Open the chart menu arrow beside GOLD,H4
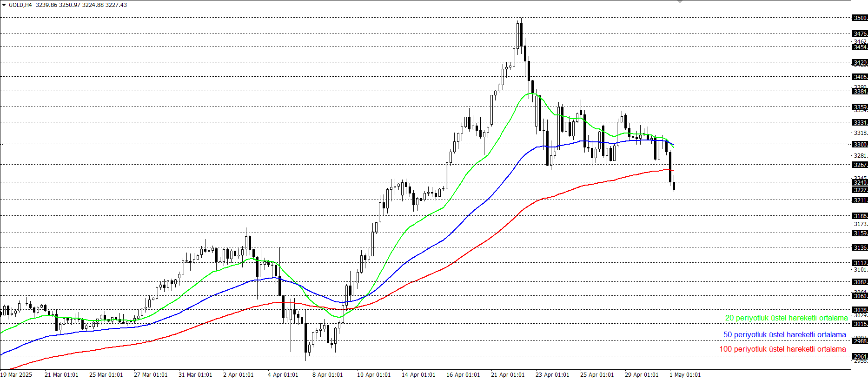Viewport: 868px width, 380px height. click(x=4, y=5)
